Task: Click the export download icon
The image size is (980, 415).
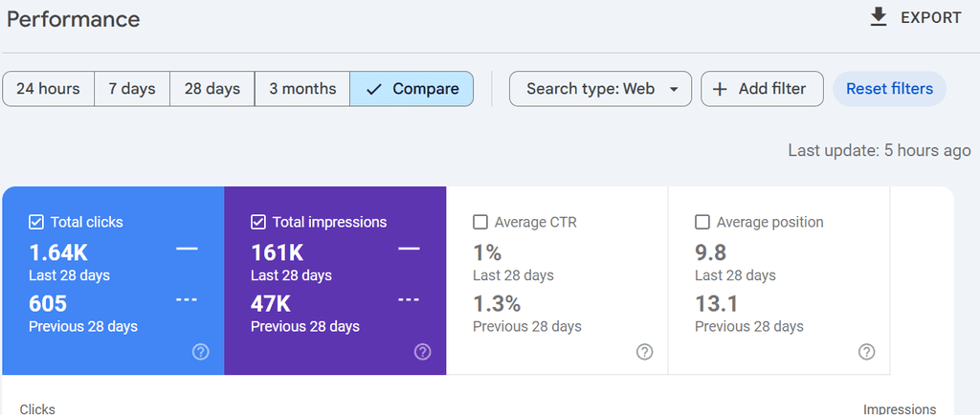Action: pyautogui.click(x=879, y=17)
